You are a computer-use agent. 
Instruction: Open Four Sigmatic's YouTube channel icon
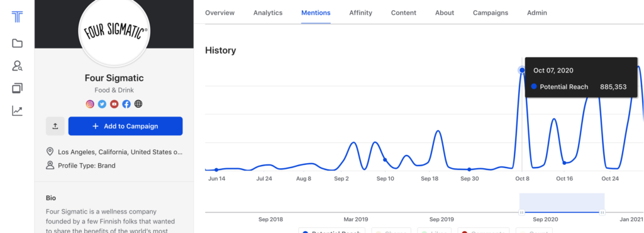coord(114,104)
